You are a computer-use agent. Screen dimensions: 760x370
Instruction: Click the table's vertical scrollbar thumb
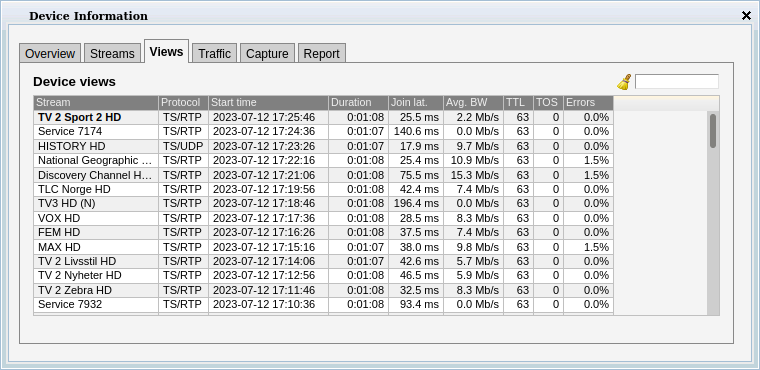713,130
